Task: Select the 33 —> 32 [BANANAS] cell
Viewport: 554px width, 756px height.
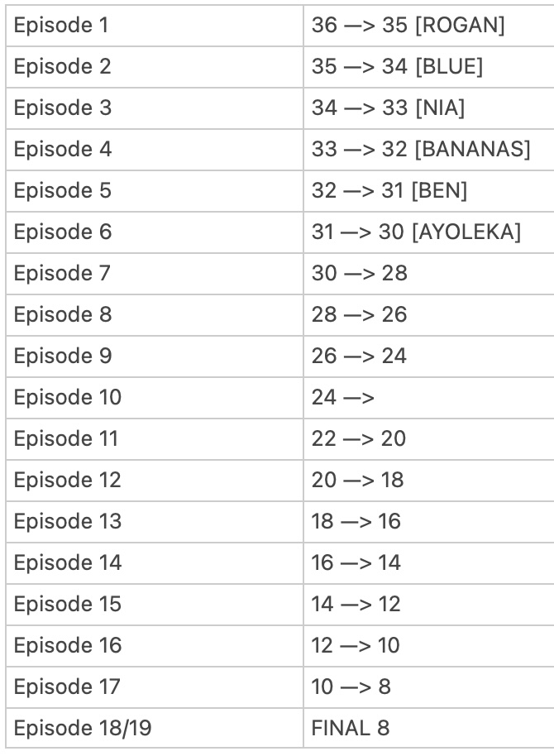Action: (x=428, y=150)
